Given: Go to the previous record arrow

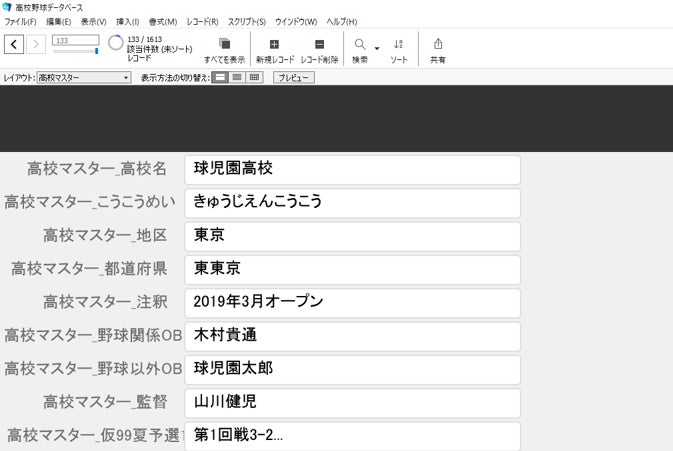Looking at the screenshot, I should click(15, 43).
